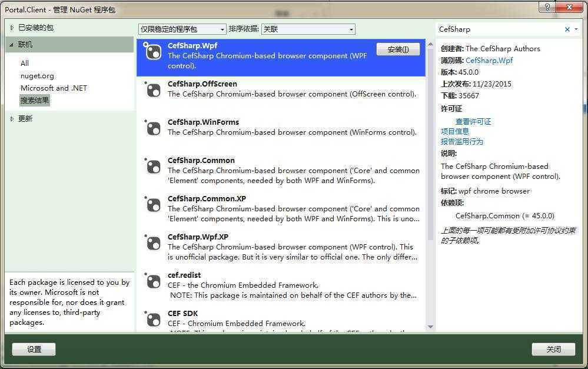This screenshot has height=369, width=588.
Task: Install the CefSharp.Wpf package
Action: point(398,49)
